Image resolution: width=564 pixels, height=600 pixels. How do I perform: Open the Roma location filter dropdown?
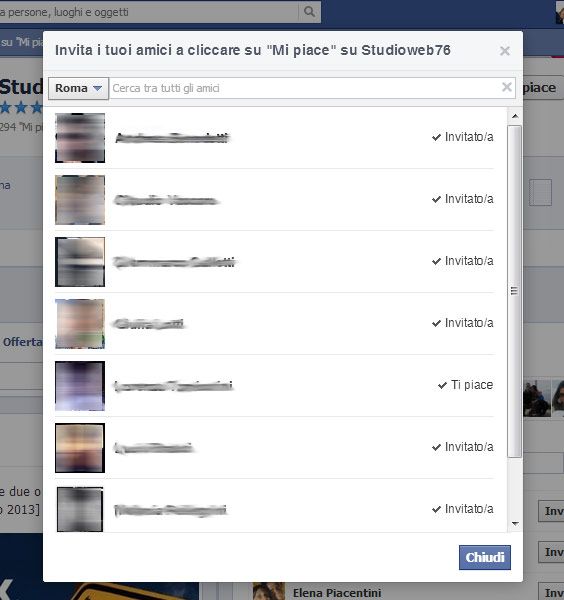tap(78, 88)
